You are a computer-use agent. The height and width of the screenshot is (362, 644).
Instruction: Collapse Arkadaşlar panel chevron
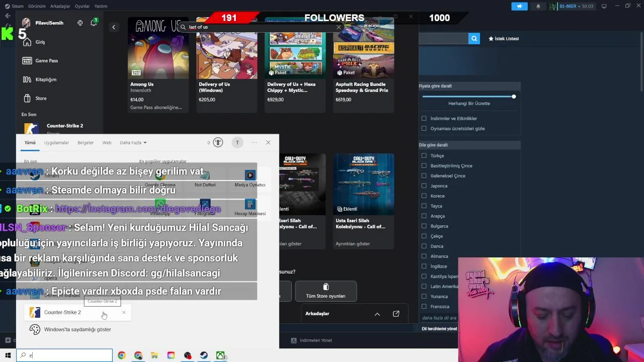tap(377, 314)
